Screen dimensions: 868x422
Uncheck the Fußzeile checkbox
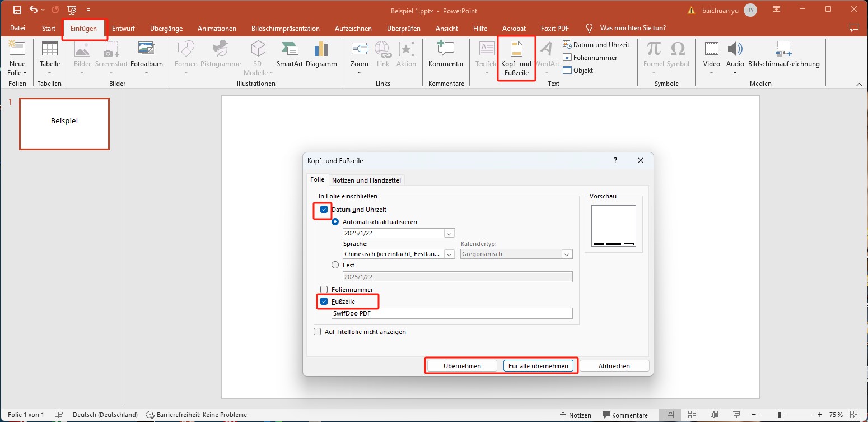324,302
